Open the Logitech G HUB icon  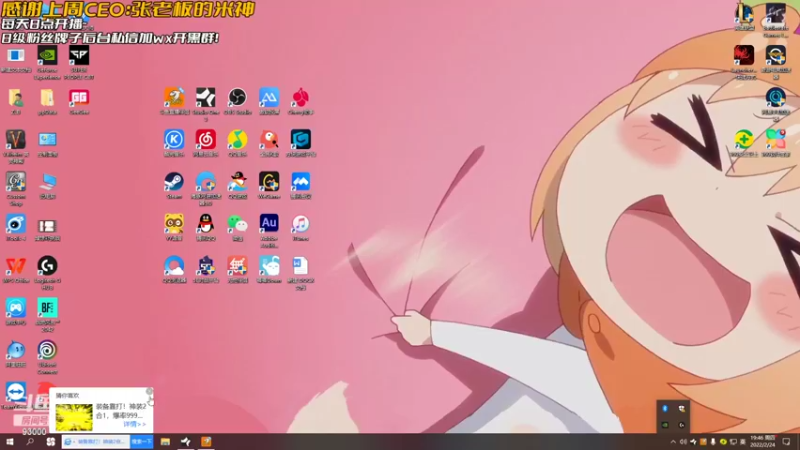click(47, 266)
